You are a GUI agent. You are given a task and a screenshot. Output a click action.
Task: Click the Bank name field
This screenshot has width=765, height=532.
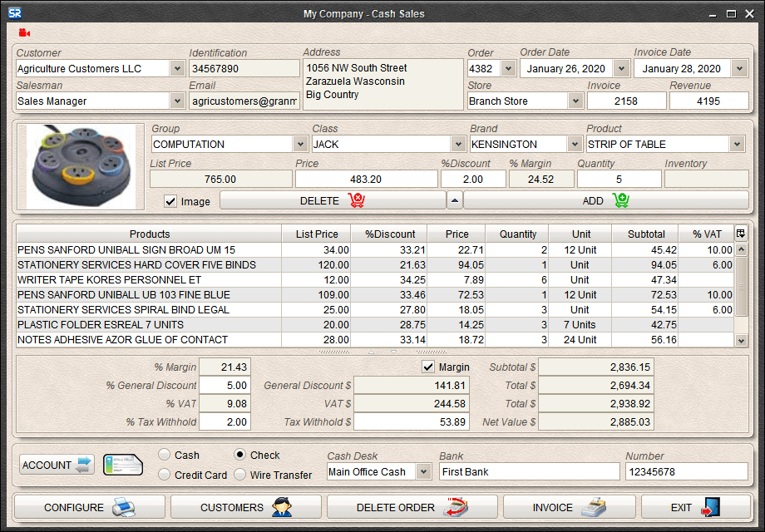530,472
